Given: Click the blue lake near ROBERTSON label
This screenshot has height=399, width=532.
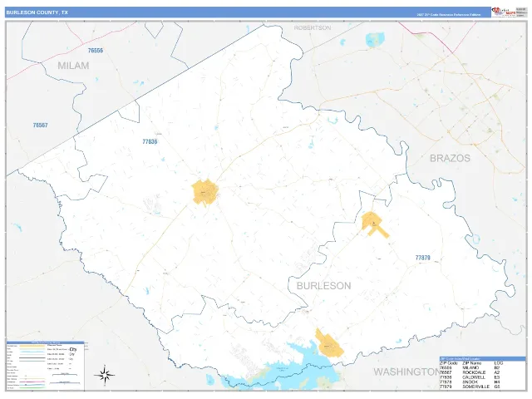Looking at the screenshot, I should point(375,39).
